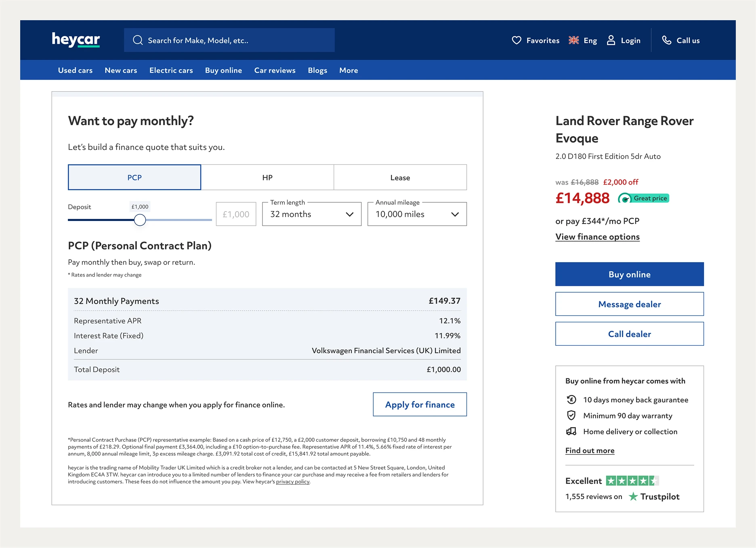Open the More menu

click(349, 70)
